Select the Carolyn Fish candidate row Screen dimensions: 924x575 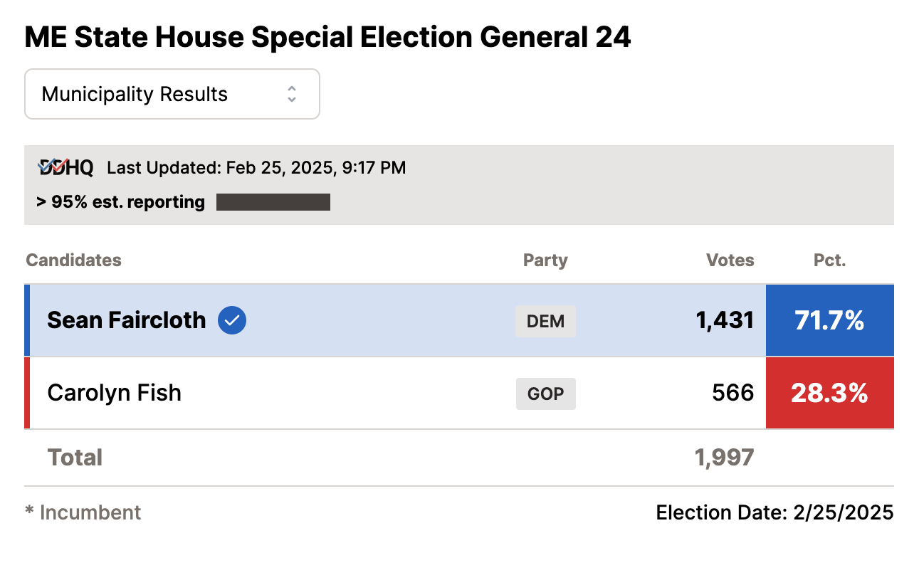click(x=459, y=393)
